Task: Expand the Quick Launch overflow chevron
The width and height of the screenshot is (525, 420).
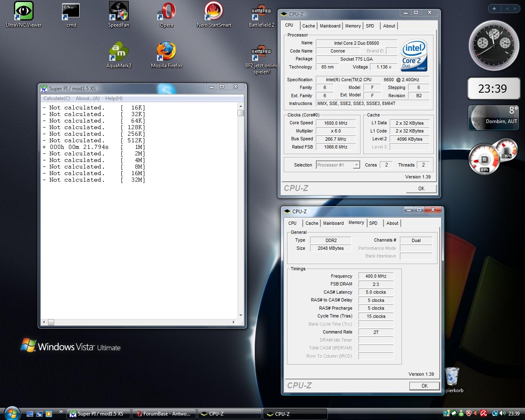Action: pos(61,412)
